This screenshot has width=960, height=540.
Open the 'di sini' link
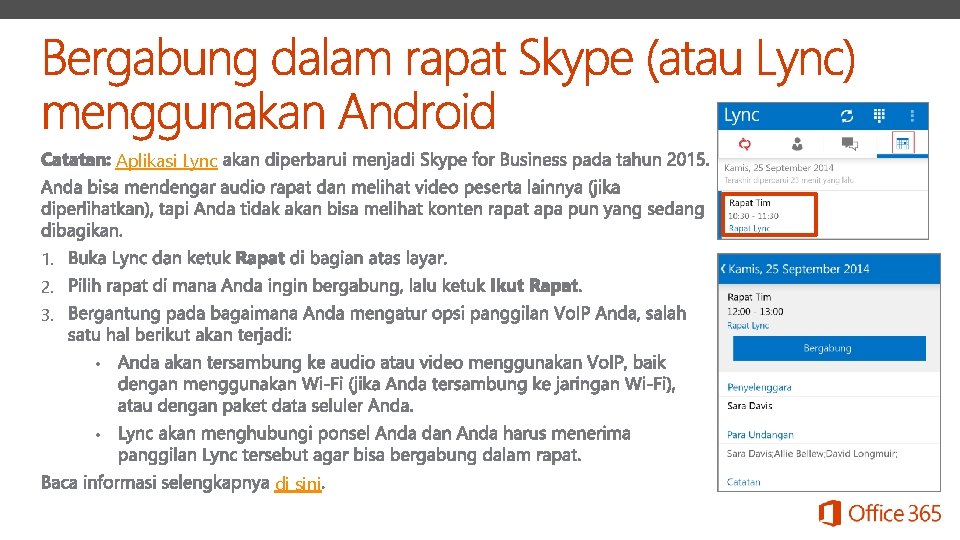pos(298,483)
